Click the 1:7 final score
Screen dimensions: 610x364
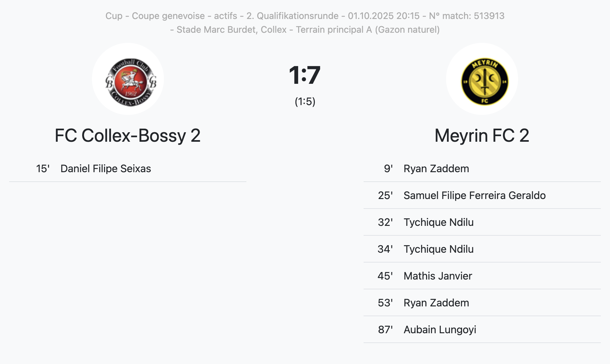coord(305,75)
